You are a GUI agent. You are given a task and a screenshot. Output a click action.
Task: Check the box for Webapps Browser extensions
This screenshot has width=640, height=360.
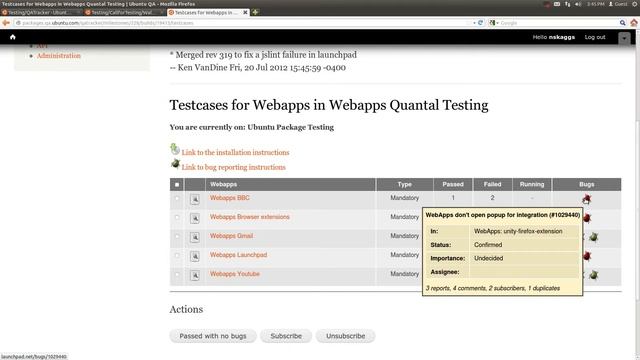177,218
